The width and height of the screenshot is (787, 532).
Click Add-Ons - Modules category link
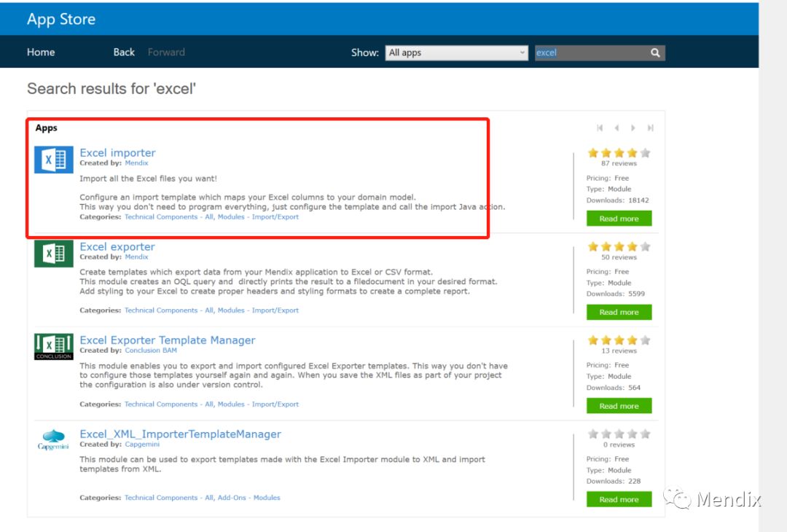[x=249, y=497]
